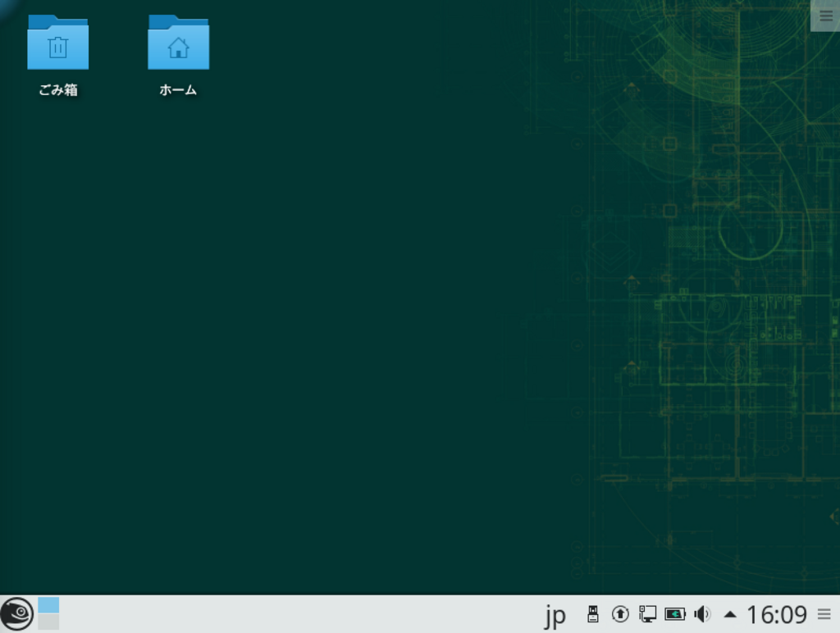The width and height of the screenshot is (840, 633).
Task: Open the removable USB device notifier
Action: tap(592, 613)
